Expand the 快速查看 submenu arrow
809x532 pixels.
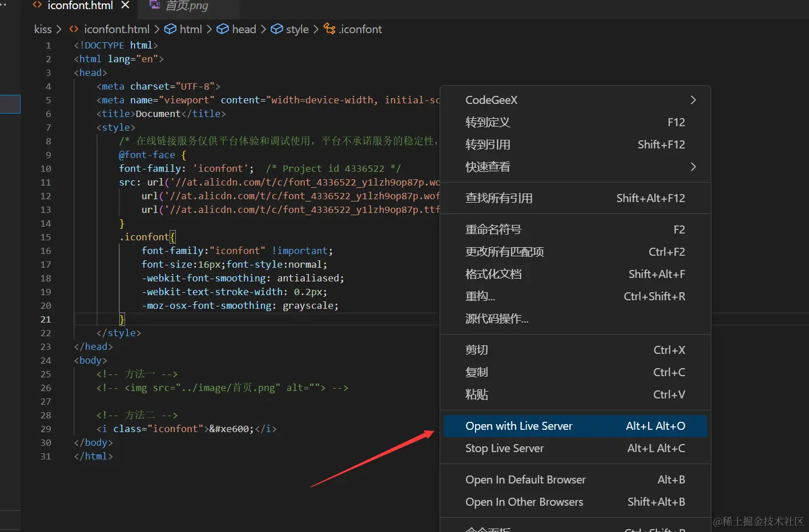point(693,167)
